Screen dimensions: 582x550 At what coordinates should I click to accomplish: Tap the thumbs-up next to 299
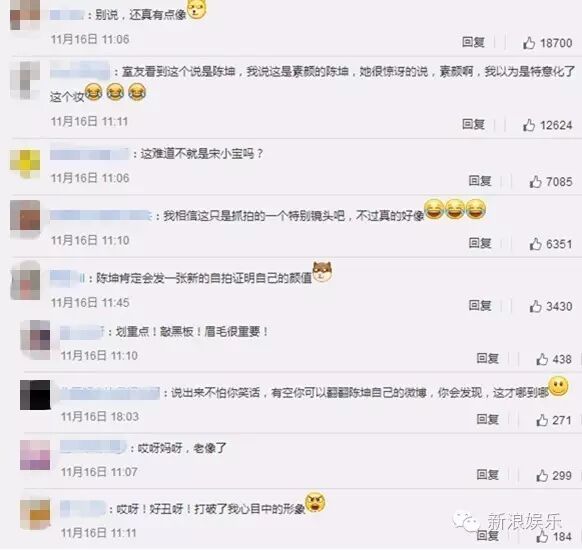click(x=542, y=475)
